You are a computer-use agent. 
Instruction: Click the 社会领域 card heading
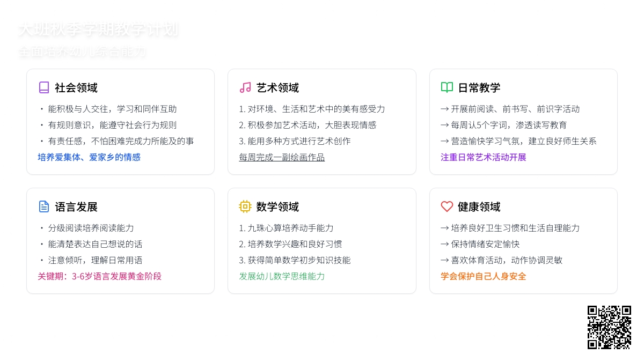(x=76, y=87)
